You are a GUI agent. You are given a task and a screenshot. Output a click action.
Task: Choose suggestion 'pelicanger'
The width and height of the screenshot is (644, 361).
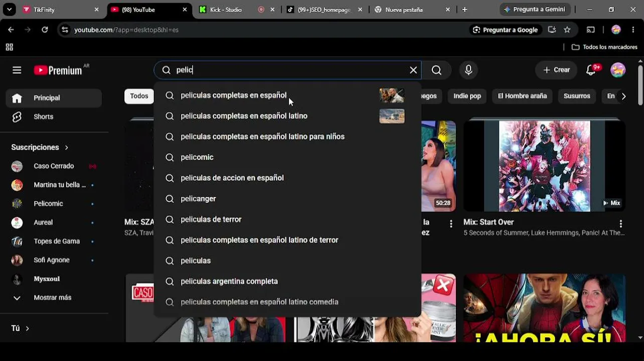click(287, 199)
